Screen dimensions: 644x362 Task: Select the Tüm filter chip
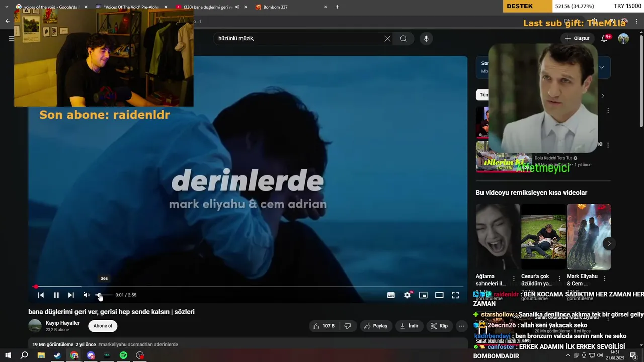coord(482,95)
